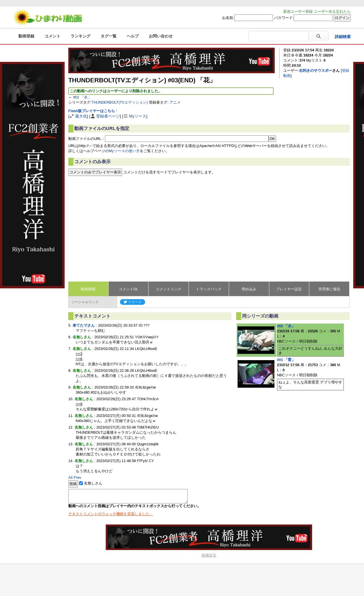
Task: Open the Flash版プレイヤーはこちら link
Action: pyautogui.click(x=92, y=111)
